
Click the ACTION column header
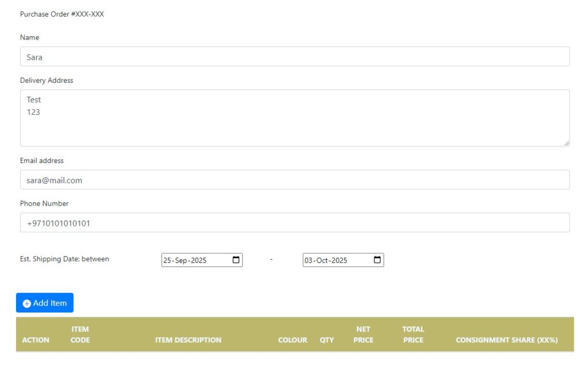point(36,340)
